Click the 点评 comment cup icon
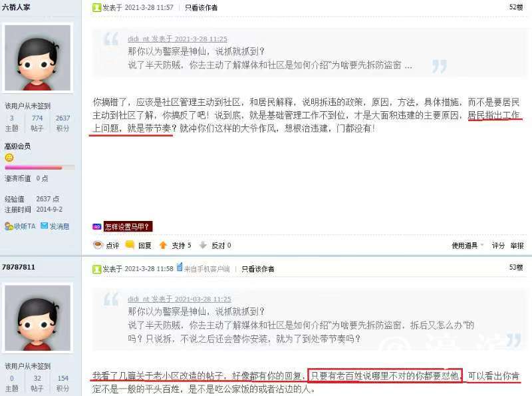This screenshot has height=396, width=532. pos(98,245)
